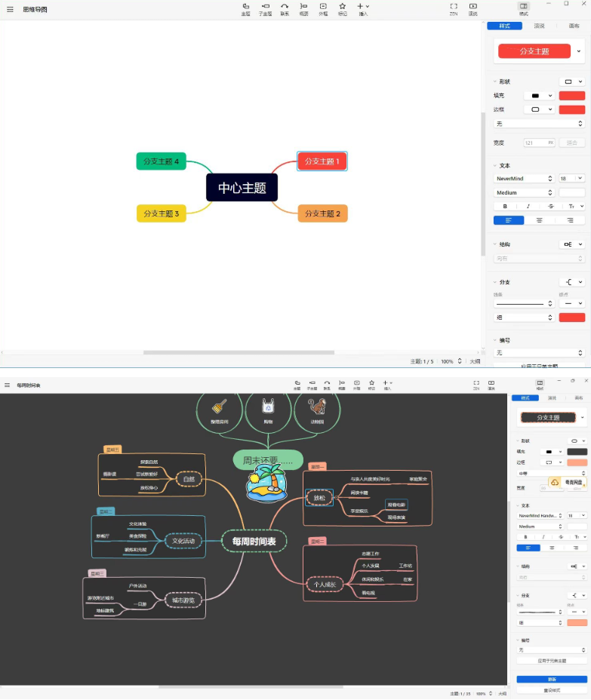Select red 分支主题 1 node

[x=322, y=161]
